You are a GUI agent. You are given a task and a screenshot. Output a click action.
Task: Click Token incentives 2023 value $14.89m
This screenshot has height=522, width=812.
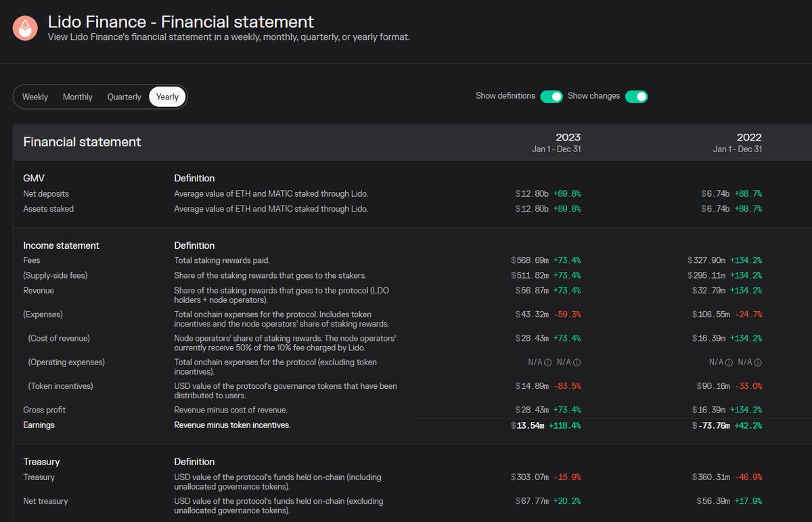tap(532, 386)
